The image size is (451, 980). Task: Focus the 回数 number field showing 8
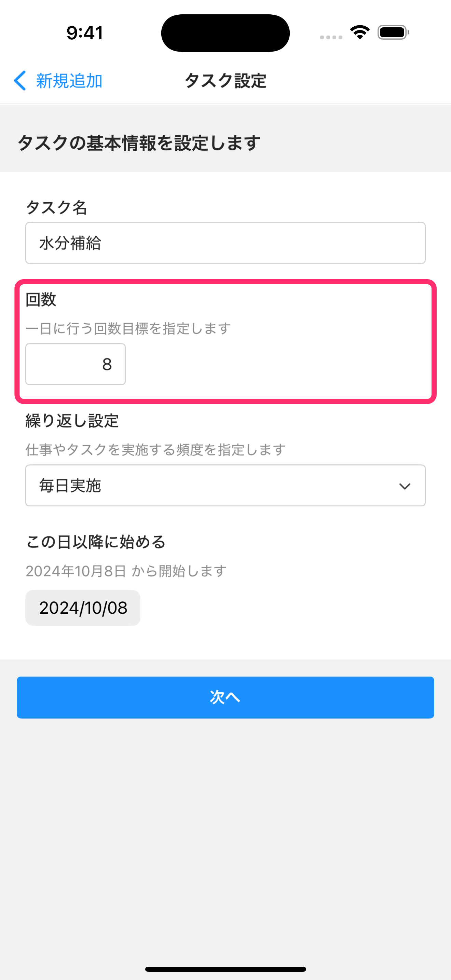coord(75,364)
